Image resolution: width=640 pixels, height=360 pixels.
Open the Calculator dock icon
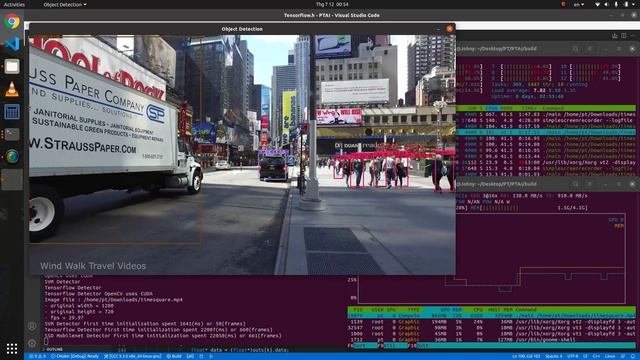12,111
